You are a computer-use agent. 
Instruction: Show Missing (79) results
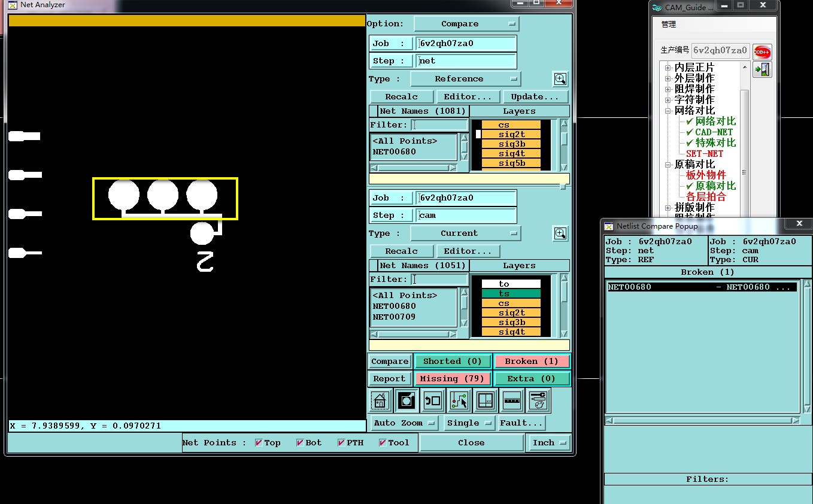[x=453, y=378]
